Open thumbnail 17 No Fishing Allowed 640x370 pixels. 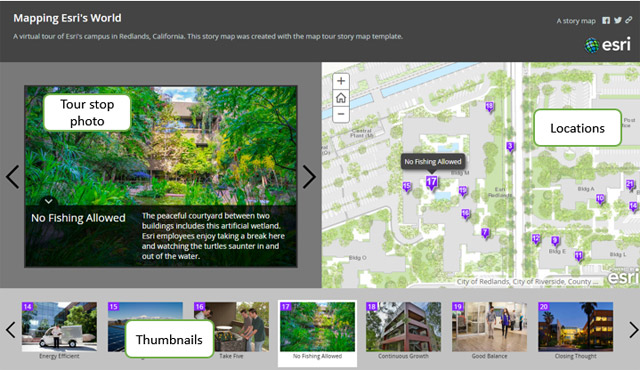point(318,327)
